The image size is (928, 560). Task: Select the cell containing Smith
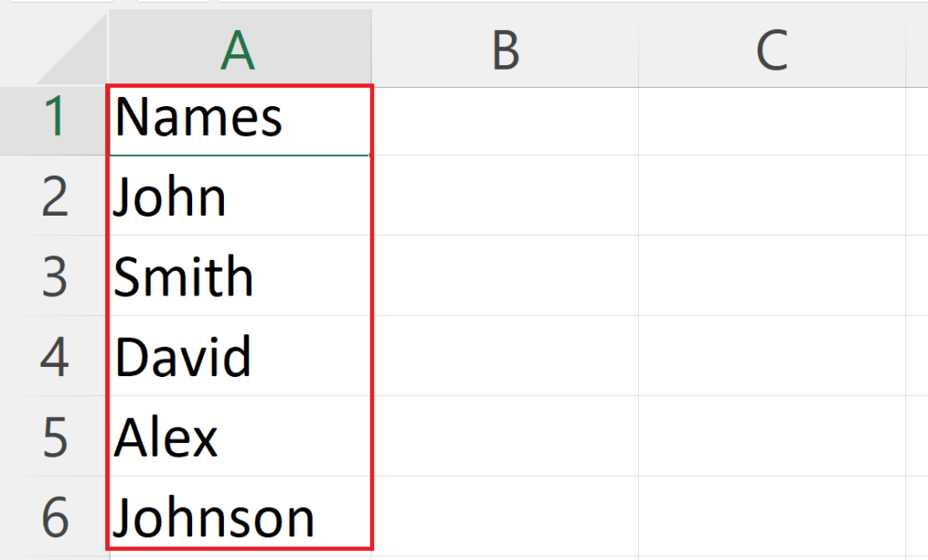[237, 277]
